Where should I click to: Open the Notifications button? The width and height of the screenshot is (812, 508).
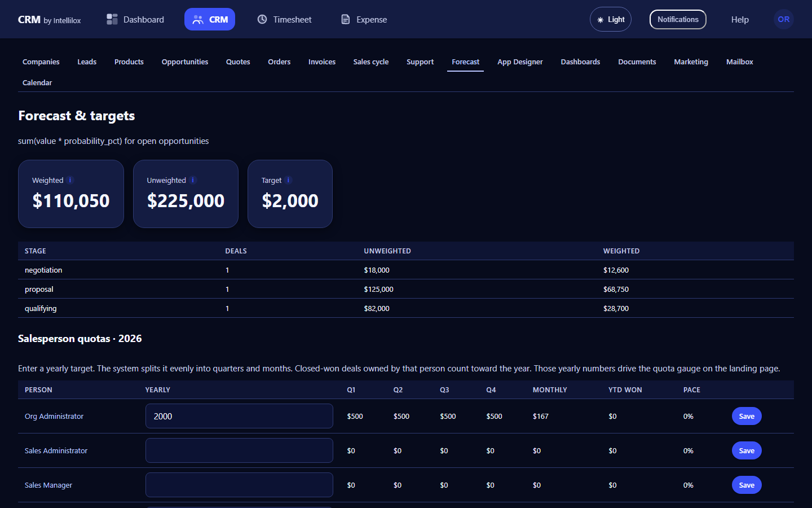[x=678, y=19]
